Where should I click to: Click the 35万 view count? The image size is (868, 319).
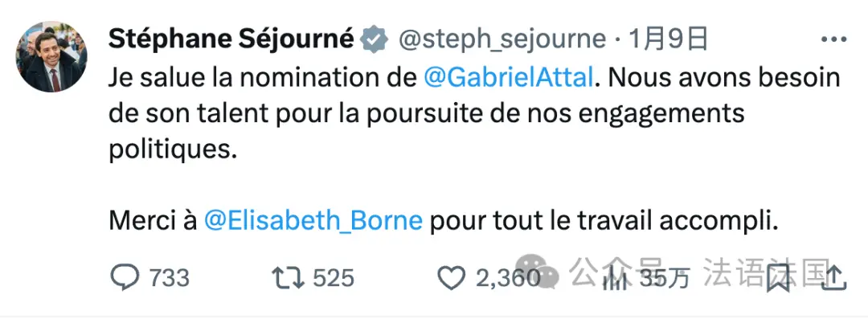[665, 278]
